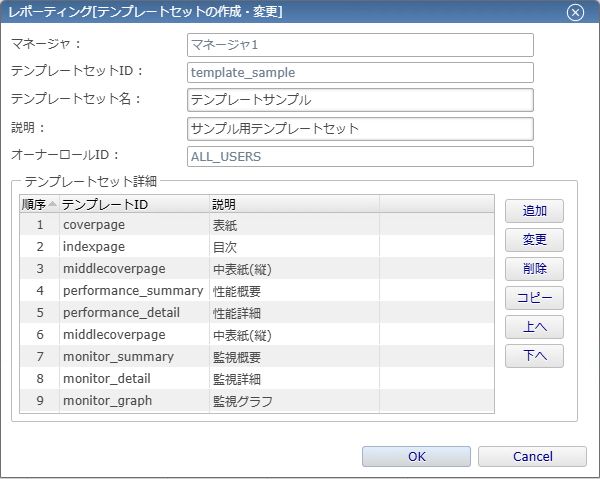Confirm with the OK button
600x479 pixels.
[x=417, y=456]
